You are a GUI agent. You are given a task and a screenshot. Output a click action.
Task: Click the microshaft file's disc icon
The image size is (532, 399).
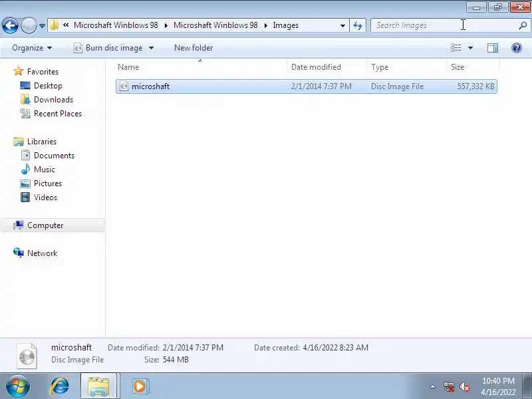pos(124,86)
